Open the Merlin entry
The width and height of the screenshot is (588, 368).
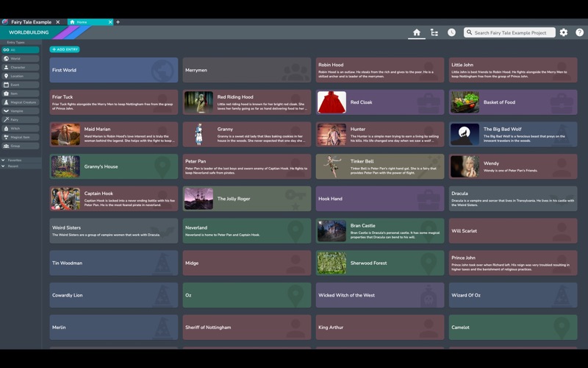click(114, 328)
